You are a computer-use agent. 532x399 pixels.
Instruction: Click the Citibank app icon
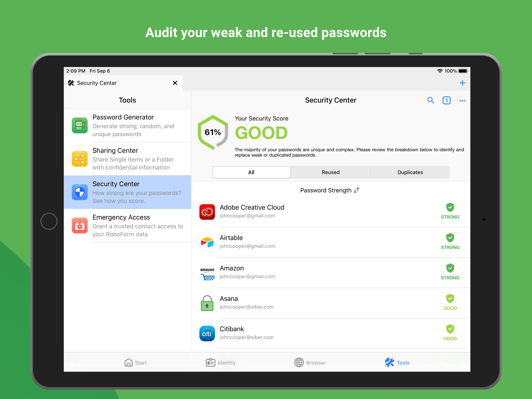tap(207, 333)
